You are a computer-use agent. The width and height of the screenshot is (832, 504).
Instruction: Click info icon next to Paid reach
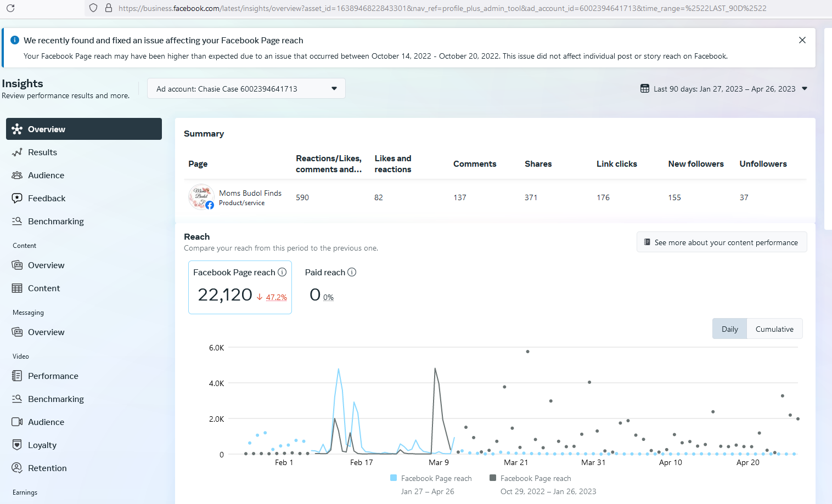pyautogui.click(x=352, y=272)
